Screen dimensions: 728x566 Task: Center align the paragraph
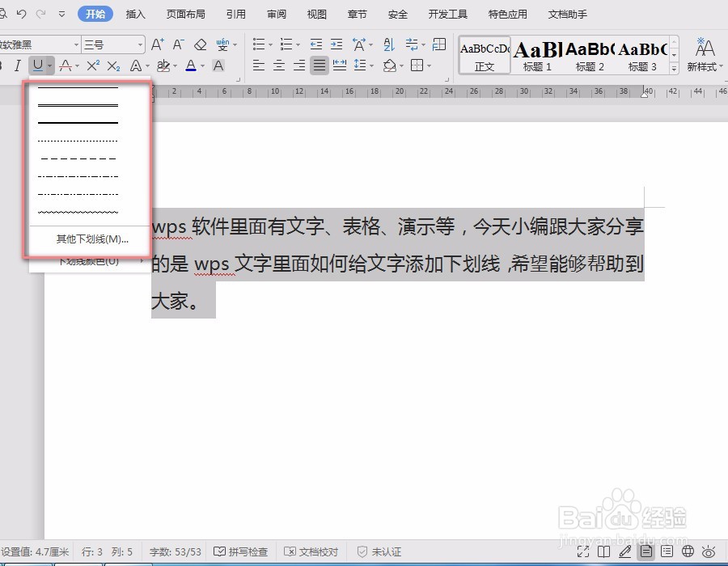tap(279, 65)
